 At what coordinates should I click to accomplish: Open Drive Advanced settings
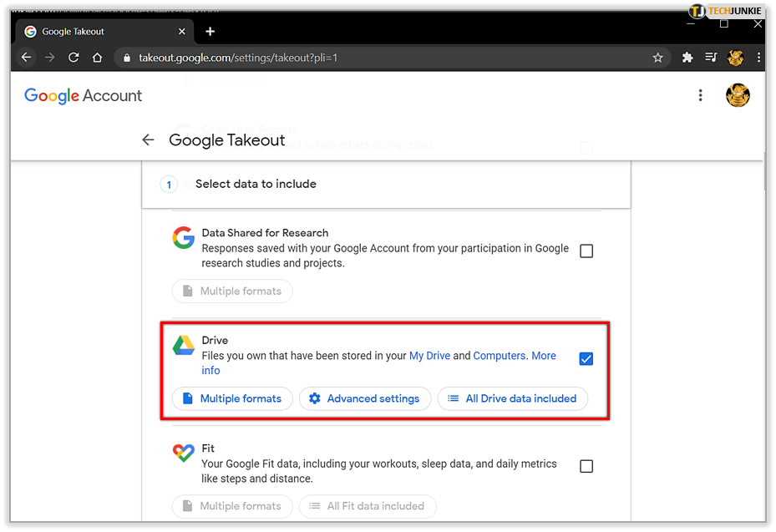click(365, 398)
